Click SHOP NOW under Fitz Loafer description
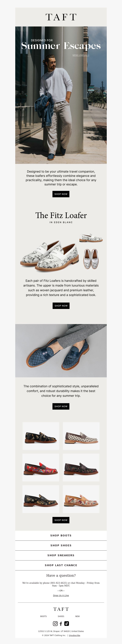122x644 pixels. 61,306
